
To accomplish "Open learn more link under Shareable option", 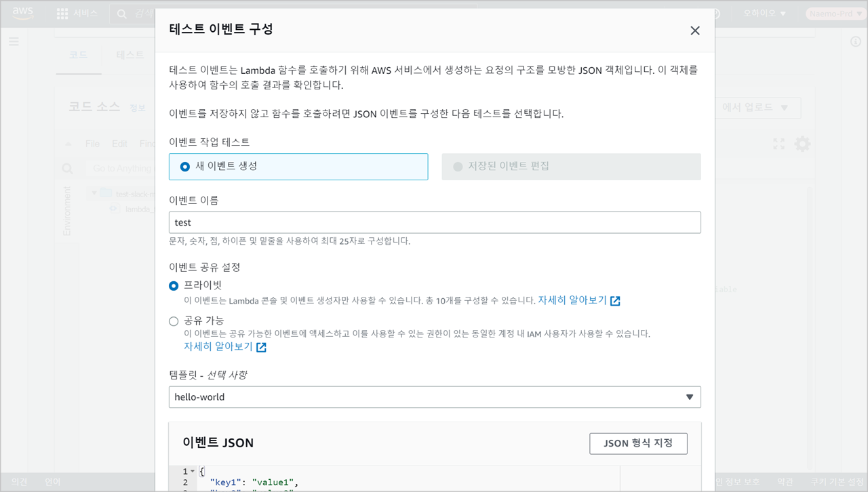I will click(225, 346).
